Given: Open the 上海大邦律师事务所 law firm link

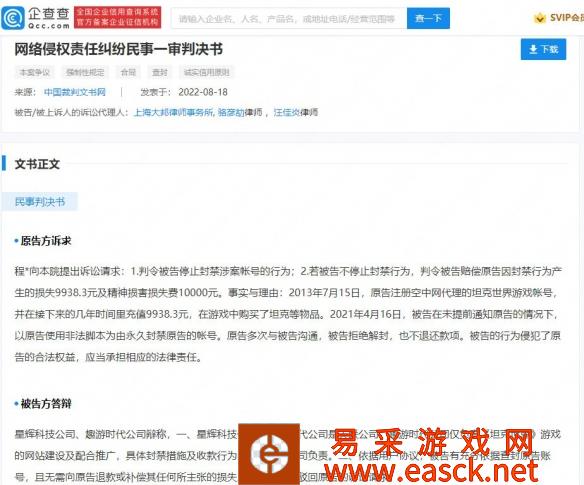Looking at the screenshot, I should click(x=173, y=112).
